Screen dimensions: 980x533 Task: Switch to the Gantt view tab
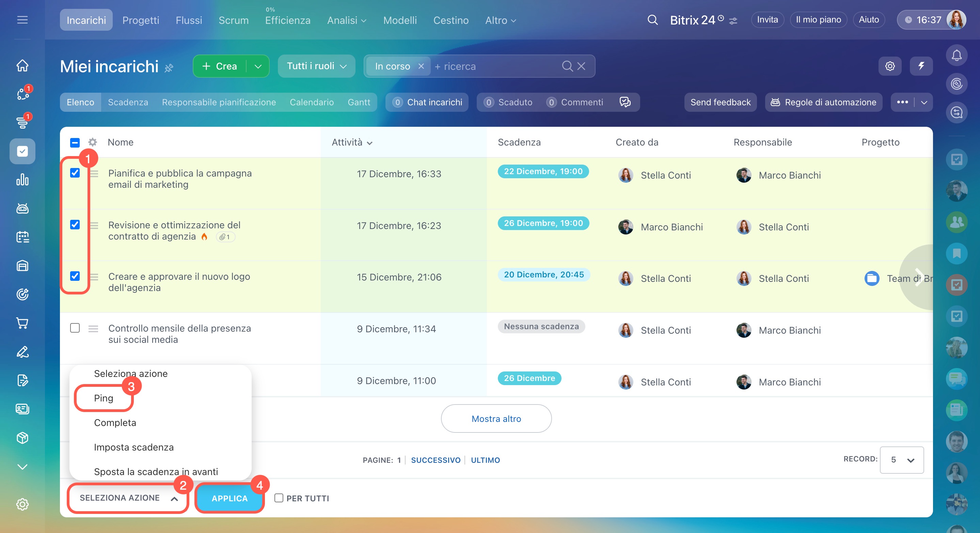coord(358,102)
